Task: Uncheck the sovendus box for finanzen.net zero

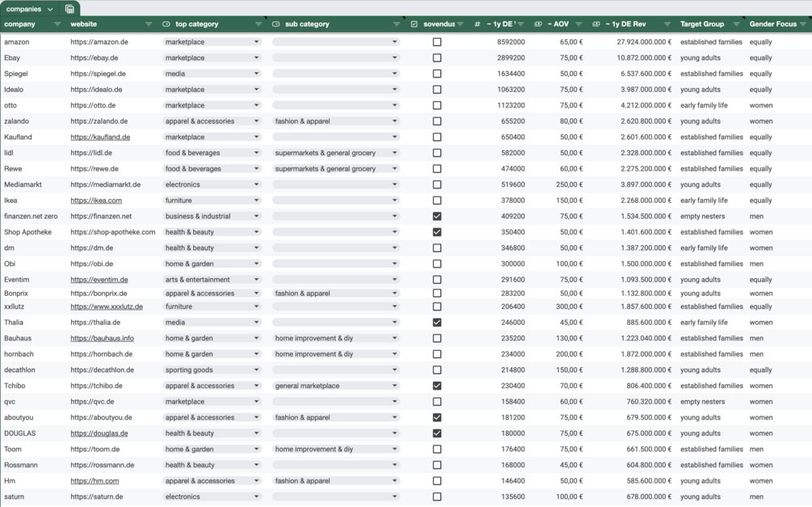Action: [x=437, y=216]
